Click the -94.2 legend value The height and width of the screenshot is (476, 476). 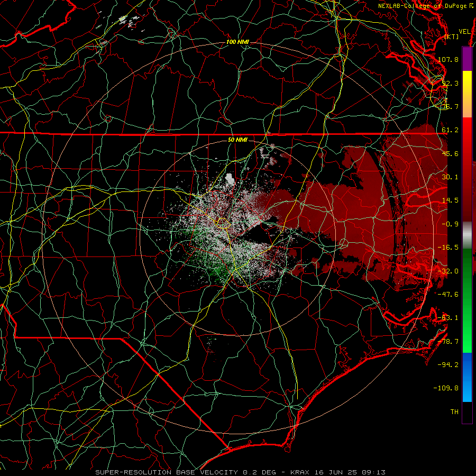(448, 365)
